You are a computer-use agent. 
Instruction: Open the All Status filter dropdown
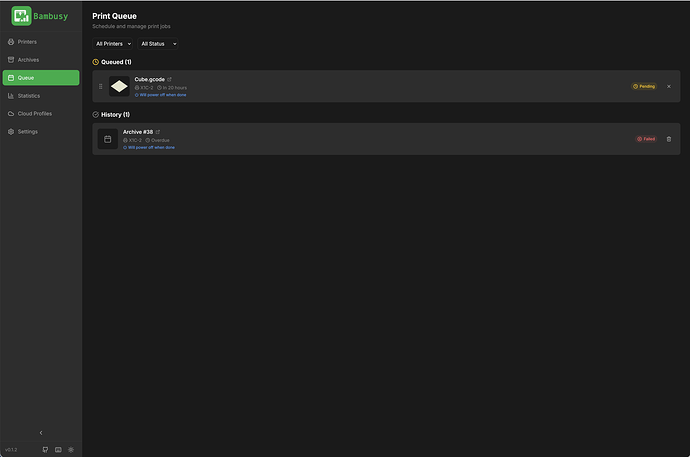point(158,44)
